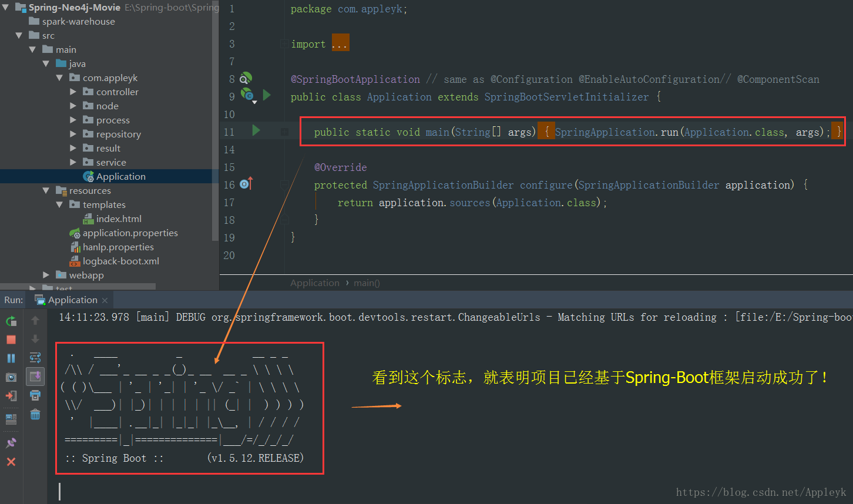Click the main() breadcrumb below the editor
The width and height of the screenshot is (853, 504).
(x=367, y=283)
